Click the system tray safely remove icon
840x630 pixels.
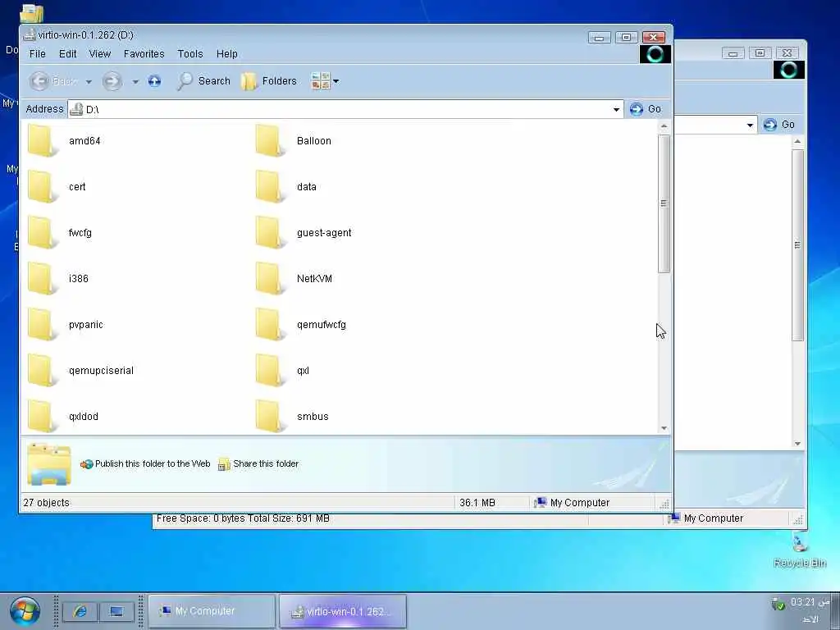(778, 604)
